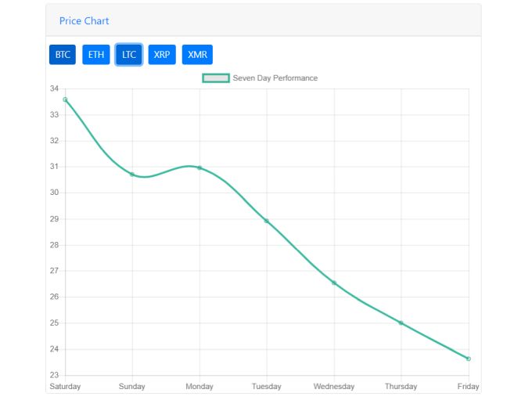Open the Price Chart heading link
The image size is (532, 400).
[x=84, y=21]
